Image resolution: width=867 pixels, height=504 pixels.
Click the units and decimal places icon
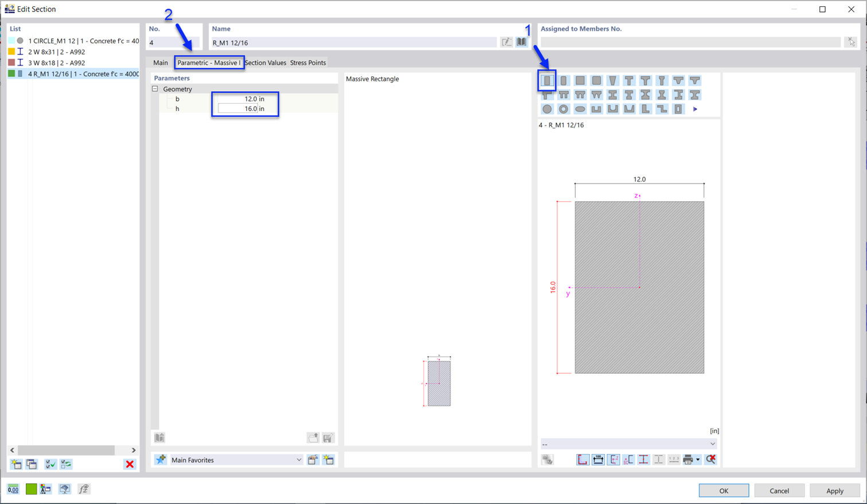[x=13, y=489]
